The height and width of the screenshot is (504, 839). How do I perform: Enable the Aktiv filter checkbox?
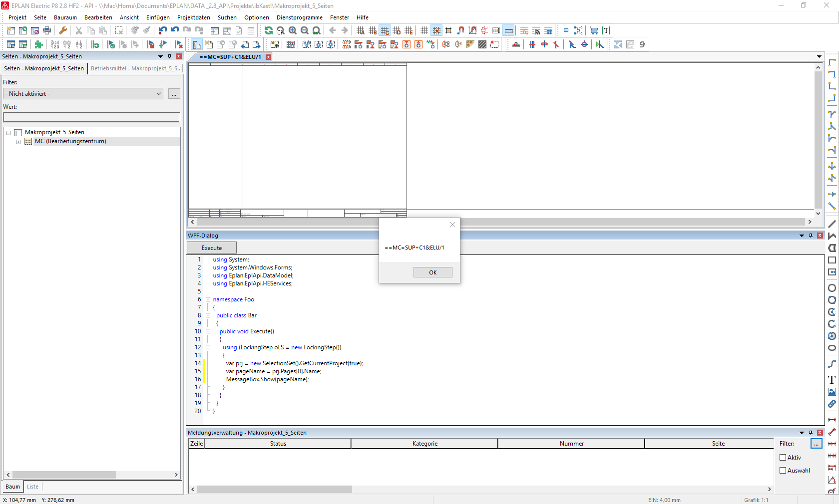point(783,457)
